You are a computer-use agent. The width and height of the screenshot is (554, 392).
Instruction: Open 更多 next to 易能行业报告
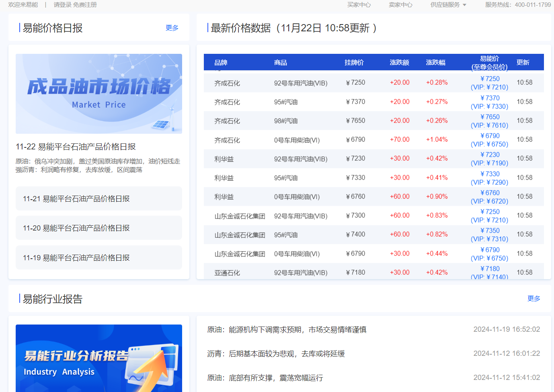tap(534, 298)
